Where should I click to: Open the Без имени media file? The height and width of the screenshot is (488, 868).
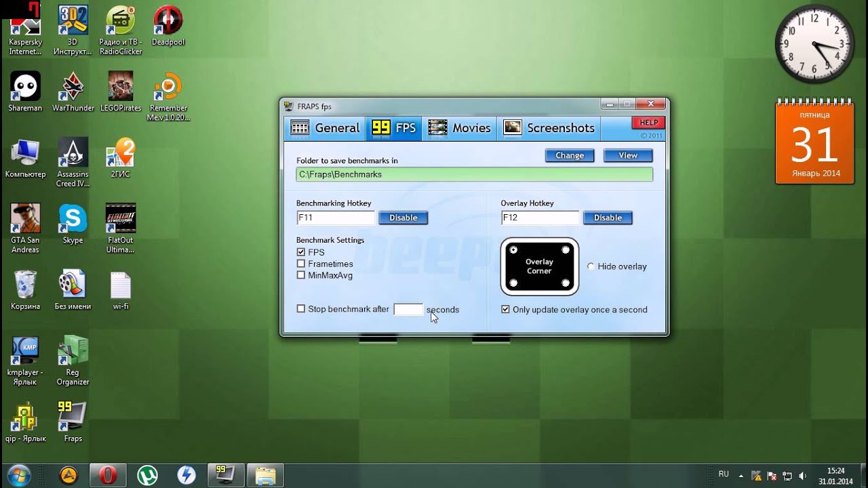[73, 291]
